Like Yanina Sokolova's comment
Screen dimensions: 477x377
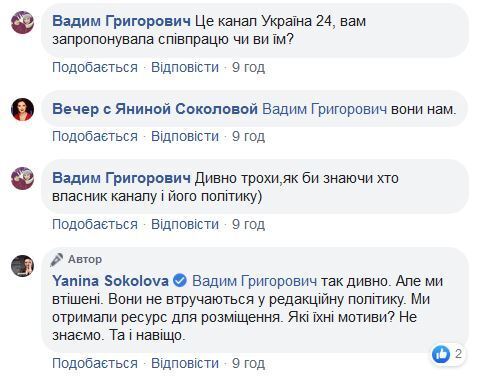coord(95,363)
